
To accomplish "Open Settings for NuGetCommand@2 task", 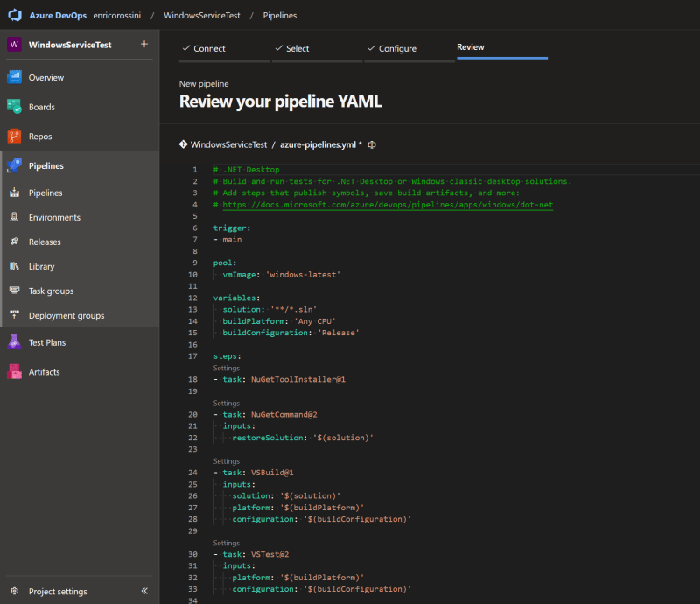I will [x=227, y=403].
